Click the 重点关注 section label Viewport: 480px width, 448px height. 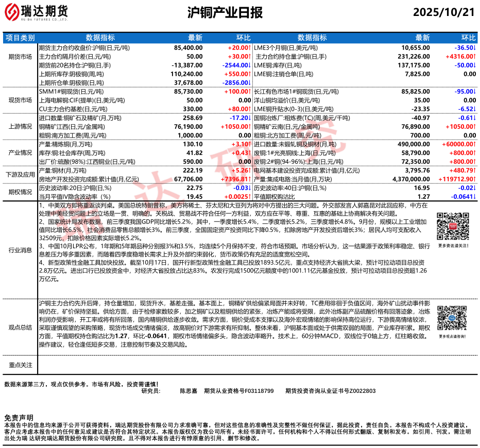pyautogui.click(x=21, y=365)
